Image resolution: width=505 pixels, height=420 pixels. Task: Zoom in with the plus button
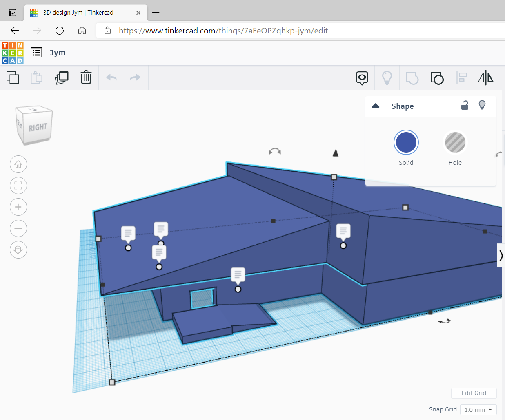click(x=18, y=207)
